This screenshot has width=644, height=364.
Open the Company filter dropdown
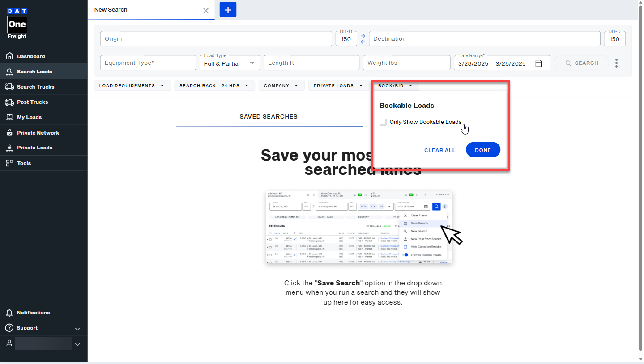click(281, 86)
